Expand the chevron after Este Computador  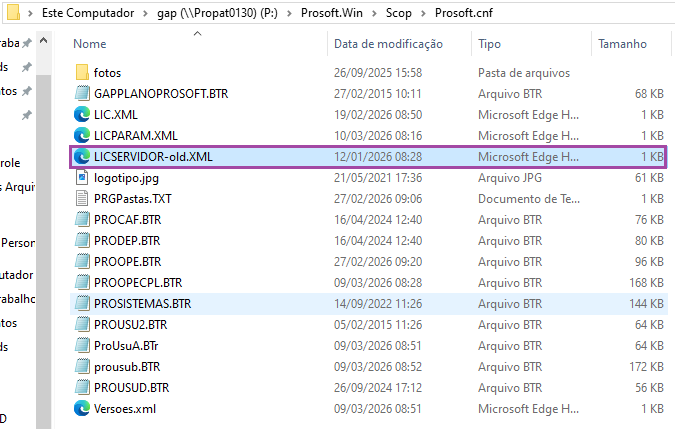click(146, 13)
